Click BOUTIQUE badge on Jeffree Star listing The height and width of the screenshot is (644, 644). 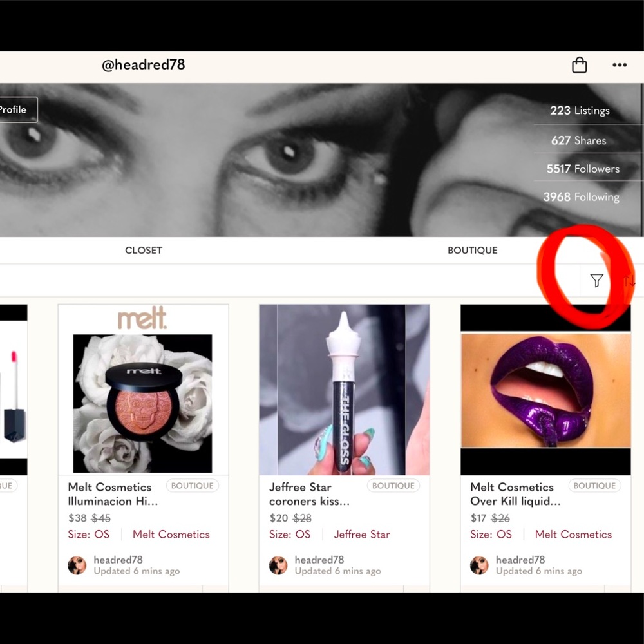pyautogui.click(x=393, y=486)
